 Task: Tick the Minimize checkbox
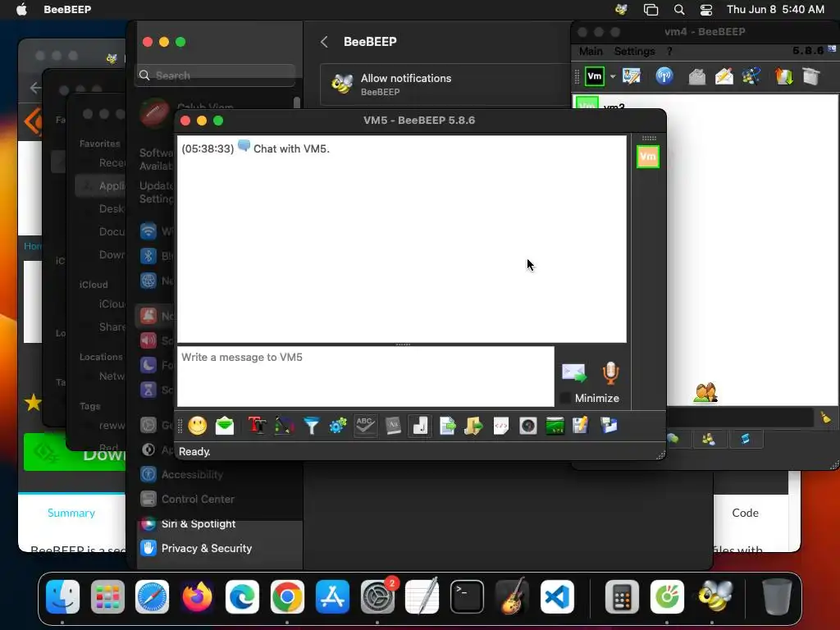tap(565, 398)
